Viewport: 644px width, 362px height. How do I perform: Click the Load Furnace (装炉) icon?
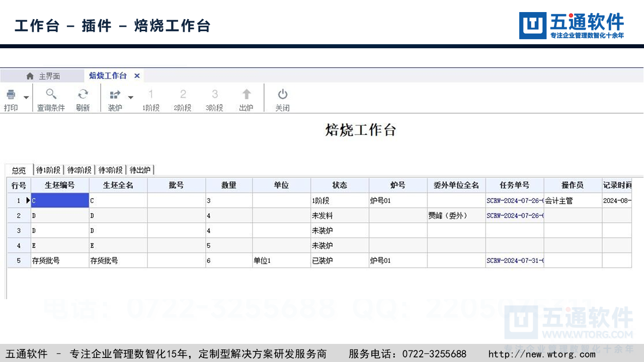[115, 95]
